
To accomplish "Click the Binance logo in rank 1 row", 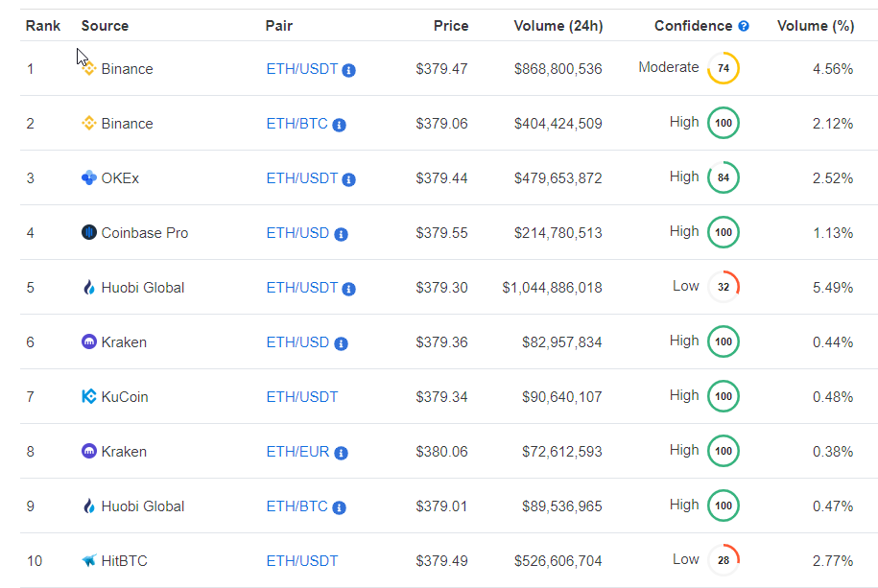I will click(89, 68).
